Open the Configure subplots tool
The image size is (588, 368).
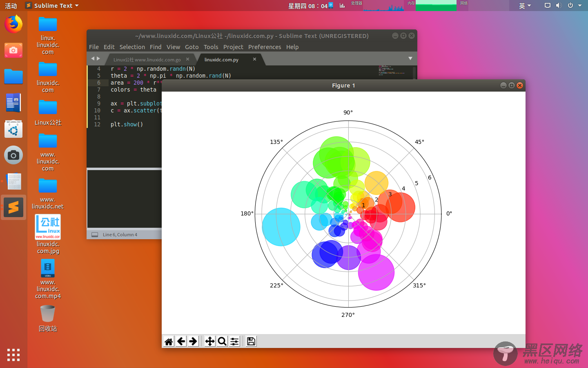pyautogui.click(x=234, y=341)
